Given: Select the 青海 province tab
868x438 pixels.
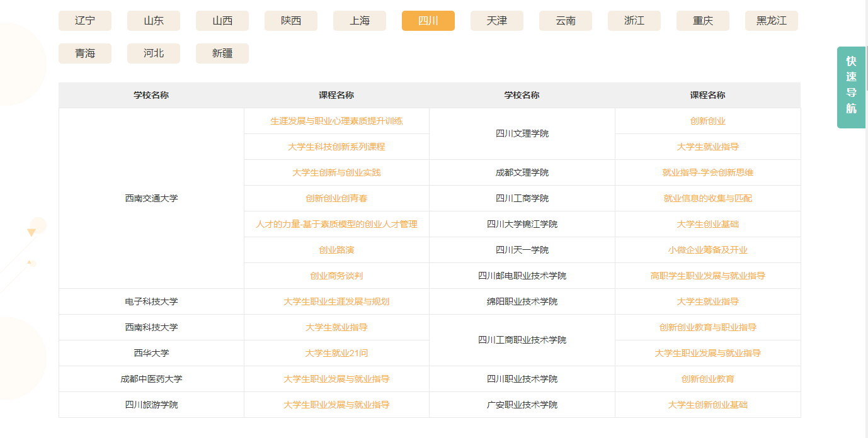Looking at the screenshot, I should [85, 53].
